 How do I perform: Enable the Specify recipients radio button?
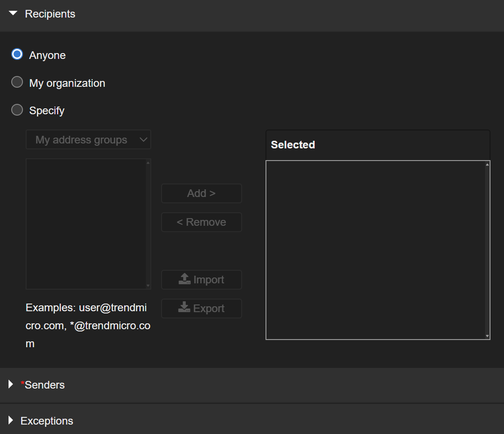17,110
